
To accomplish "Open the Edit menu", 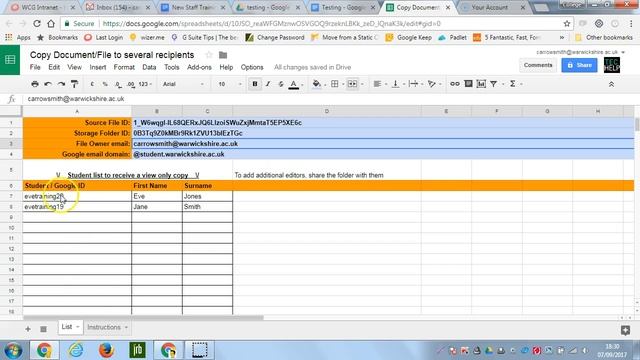I will pyautogui.click(x=54, y=67).
